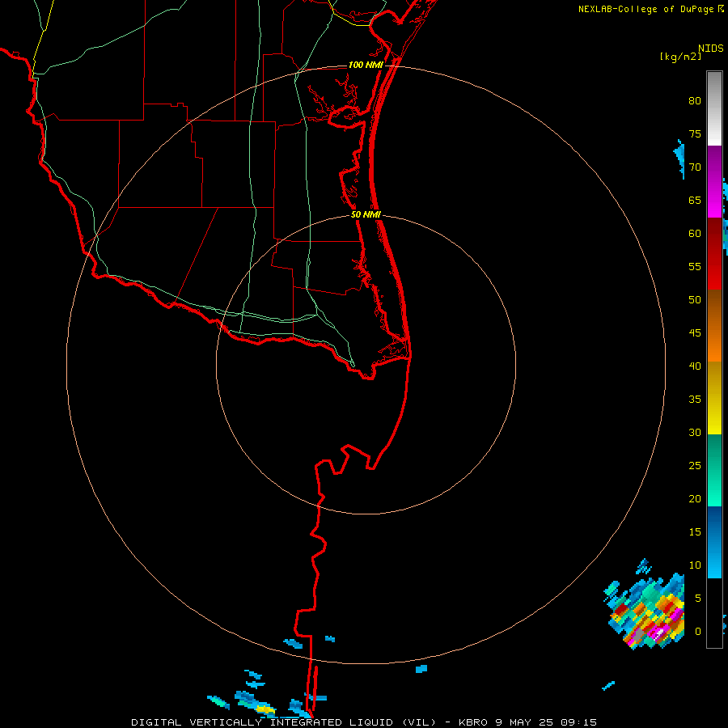This screenshot has width=728, height=728.
Task: Click the NIDS label above the scale
Action: tap(710, 49)
